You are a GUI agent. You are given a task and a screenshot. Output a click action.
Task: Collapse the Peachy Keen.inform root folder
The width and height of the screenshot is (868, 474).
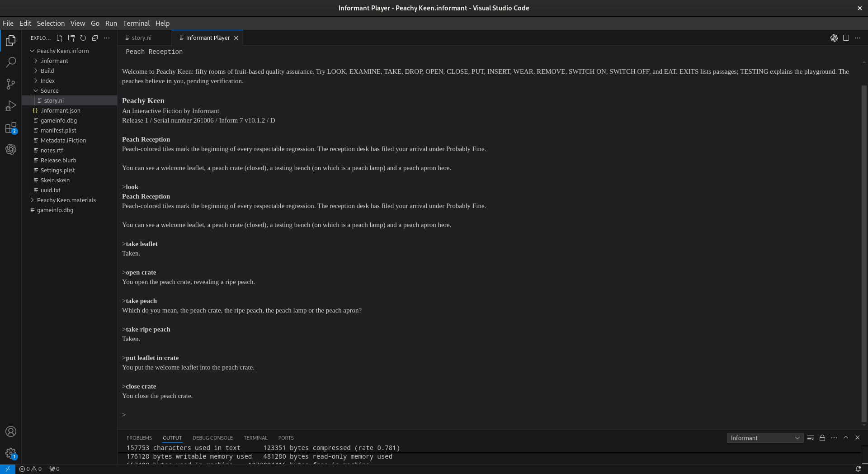(69, 51)
